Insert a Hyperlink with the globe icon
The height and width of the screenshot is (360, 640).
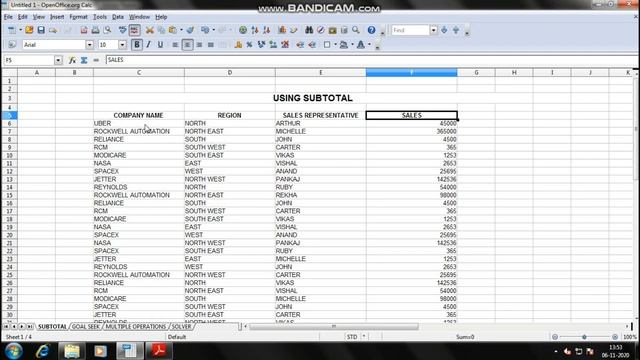243,30
